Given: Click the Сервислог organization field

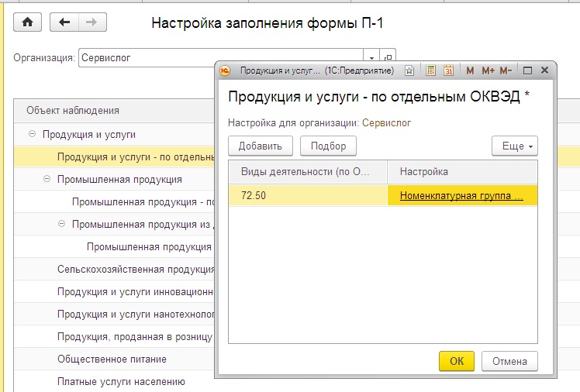Looking at the screenshot, I should [221, 57].
